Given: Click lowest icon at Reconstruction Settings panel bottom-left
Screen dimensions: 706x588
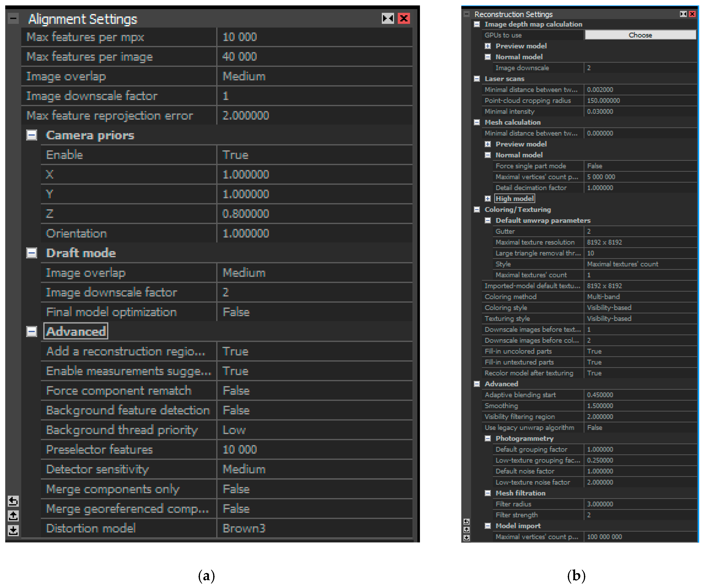Looking at the screenshot, I should (466, 538).
